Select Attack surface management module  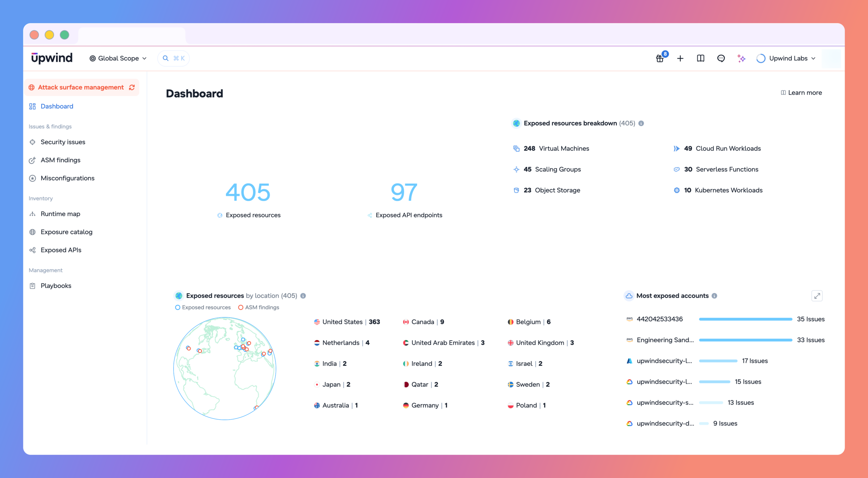82,88
